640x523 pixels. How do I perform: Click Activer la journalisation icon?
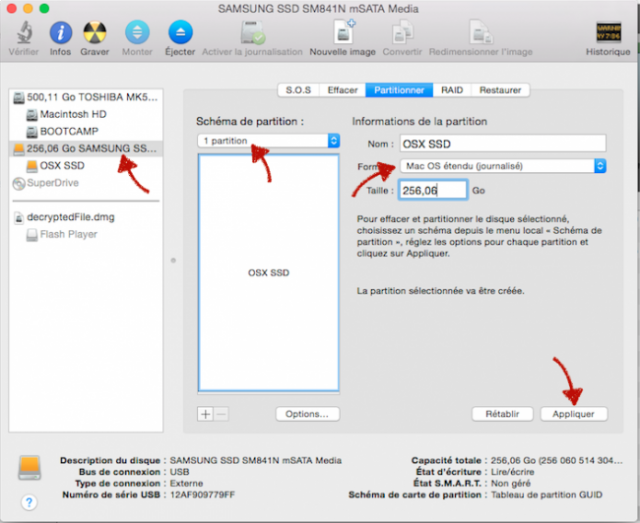coord(253,32)
